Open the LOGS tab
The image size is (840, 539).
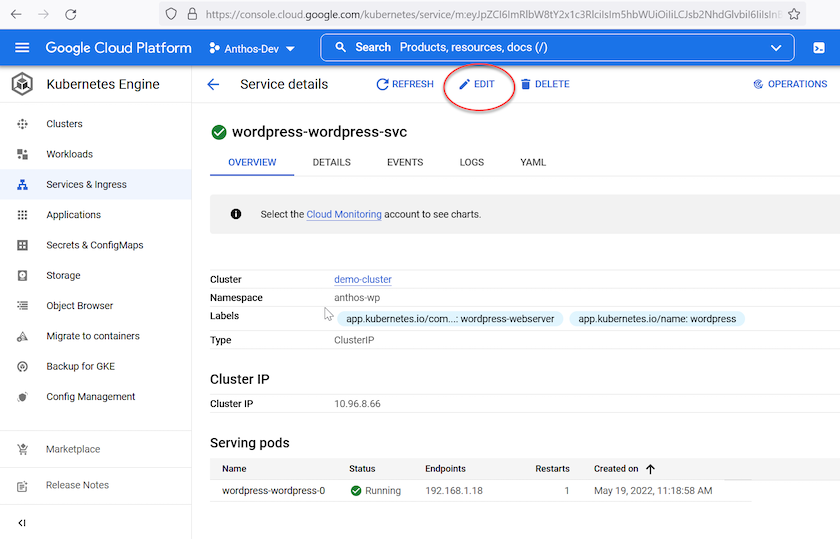pos(471,162)
